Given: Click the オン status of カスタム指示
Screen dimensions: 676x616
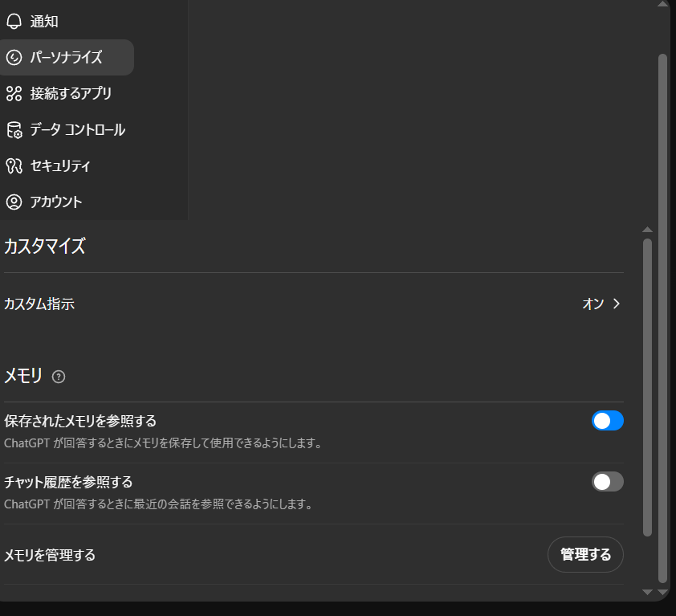Looking at the screenshot, I should (x=593, y=304).
